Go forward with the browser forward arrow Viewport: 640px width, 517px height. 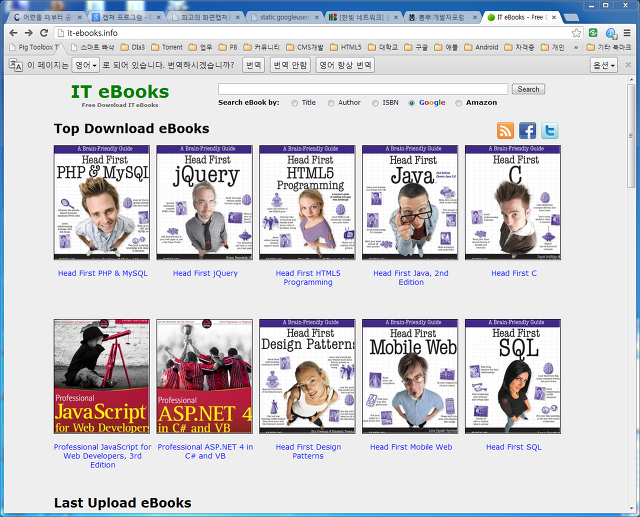tap(29, 33)
